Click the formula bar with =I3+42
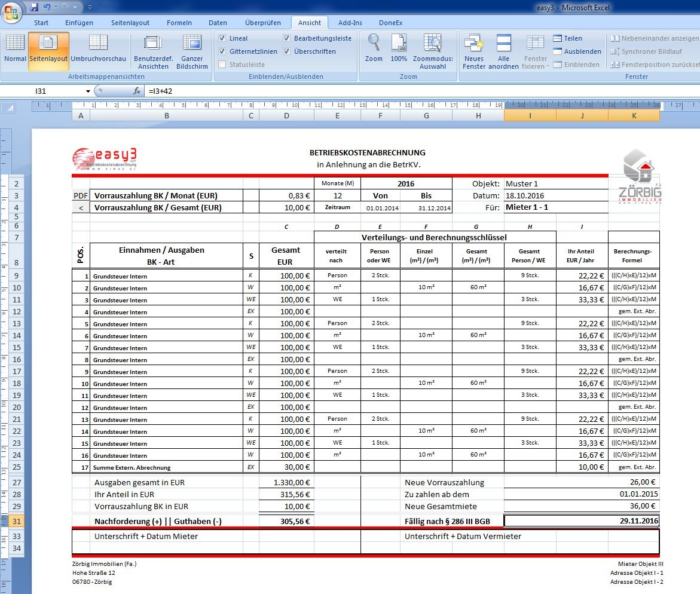700x594 pixels. pos(422,91)
